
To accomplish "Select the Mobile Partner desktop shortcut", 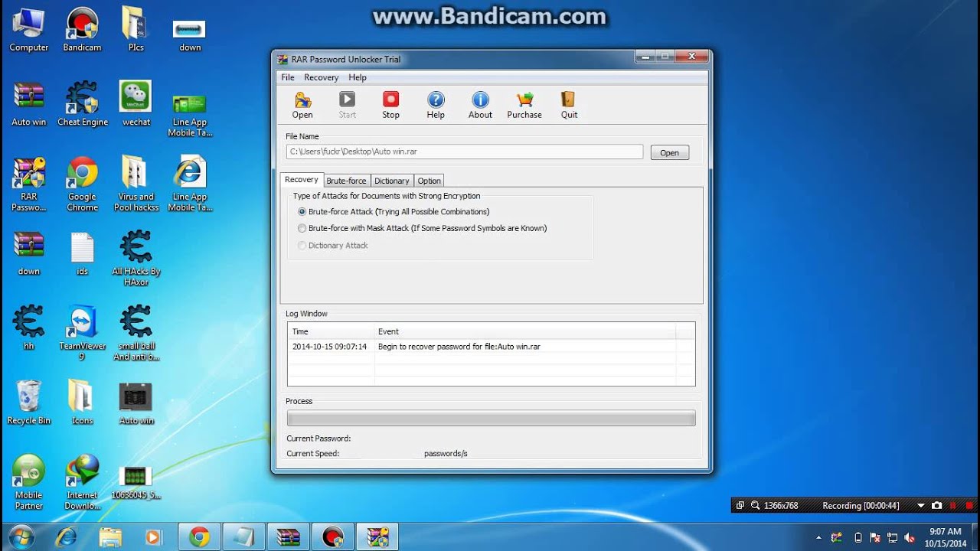I will (x=29, y=482).
